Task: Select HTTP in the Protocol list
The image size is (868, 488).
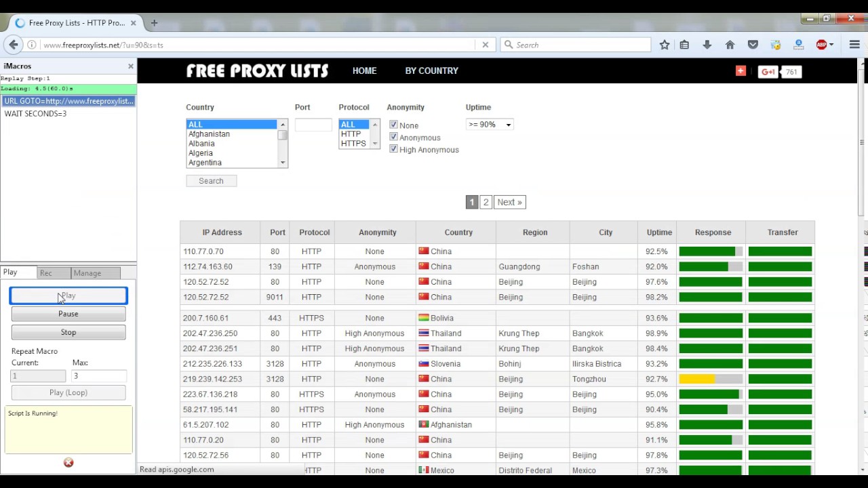Action: pyautogui.click(x=354, y=134)
